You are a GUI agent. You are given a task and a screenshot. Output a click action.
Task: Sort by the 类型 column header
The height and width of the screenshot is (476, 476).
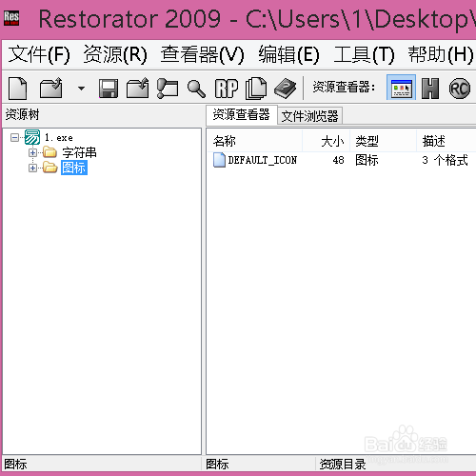(384, 141)
